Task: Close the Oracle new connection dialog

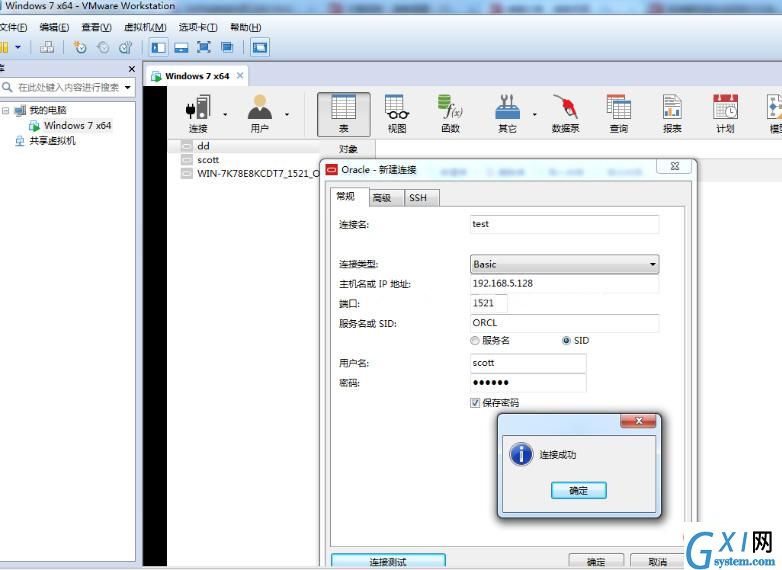Action: 675,166
